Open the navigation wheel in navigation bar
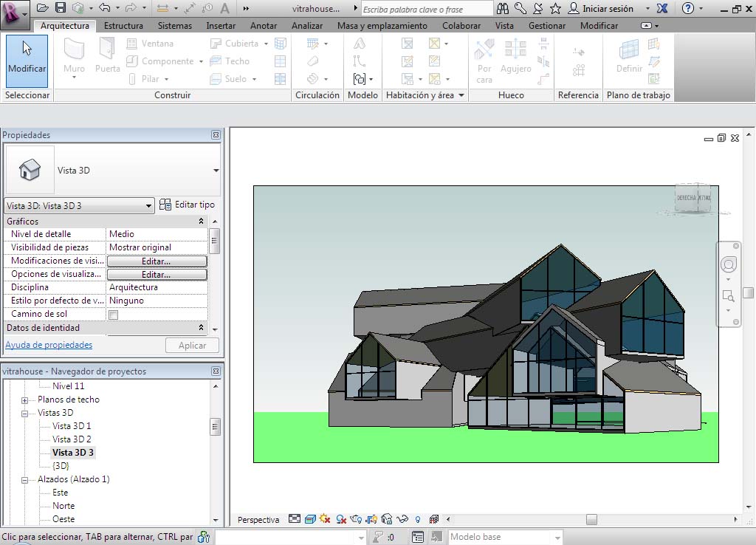 click(x=728, y=265)
